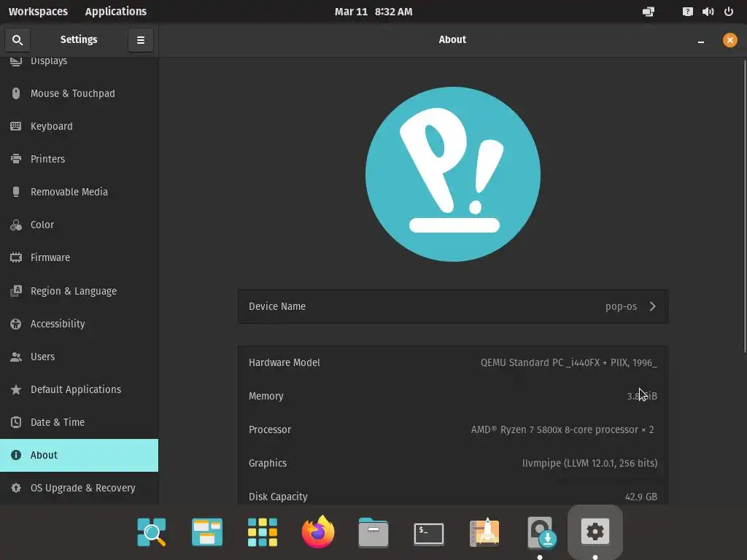Click the Keyboard icon in the sidebar
Image resolution: width=747 pixels, height=560 pixels.
click(x=16, y=126)
